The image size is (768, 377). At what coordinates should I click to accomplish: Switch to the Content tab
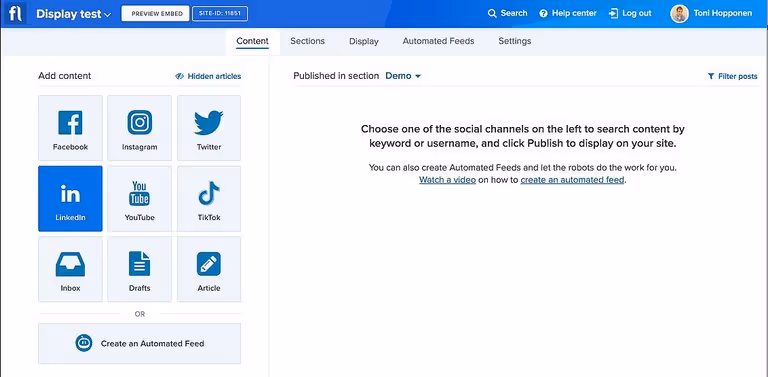coord(252,41)
